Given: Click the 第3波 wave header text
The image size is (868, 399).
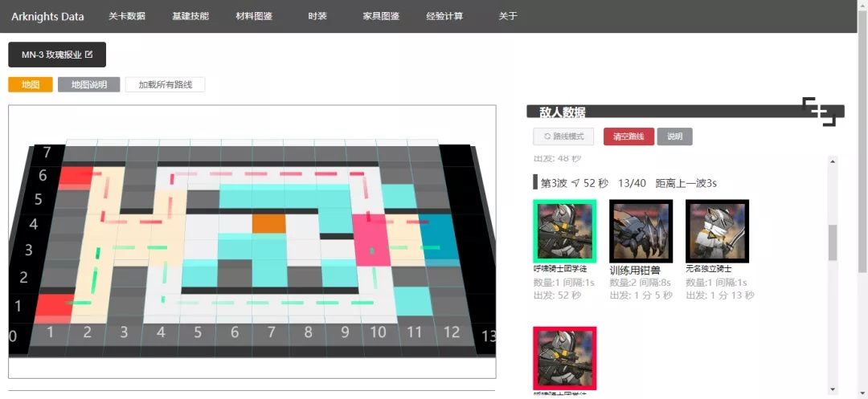Looking at the screenshot, I should click(x=554, y=183).
